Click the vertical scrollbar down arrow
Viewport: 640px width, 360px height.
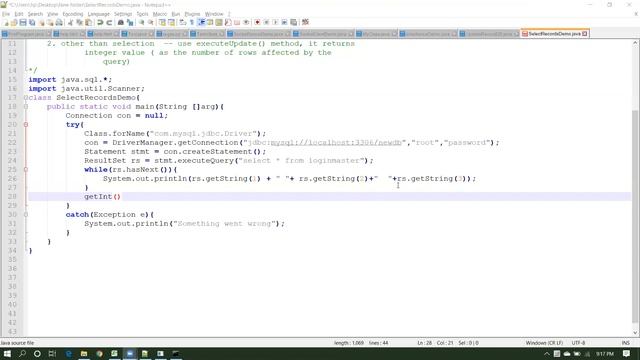[x=635, y=332]
